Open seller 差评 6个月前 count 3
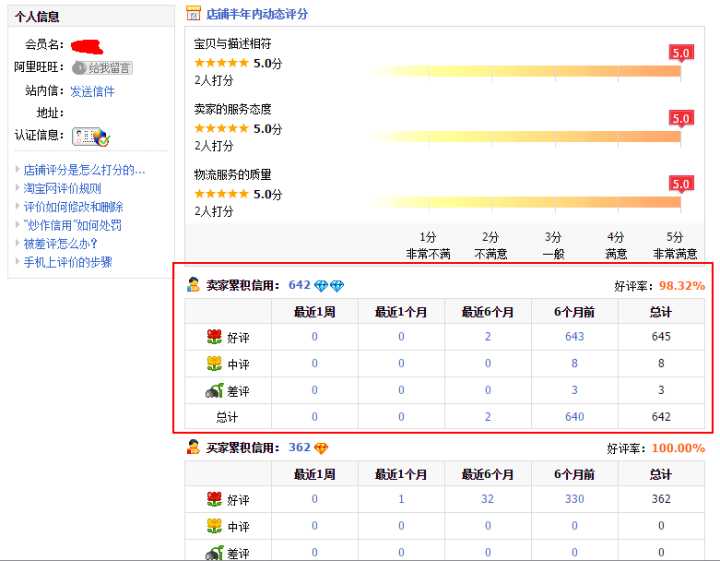 (574, 390)
